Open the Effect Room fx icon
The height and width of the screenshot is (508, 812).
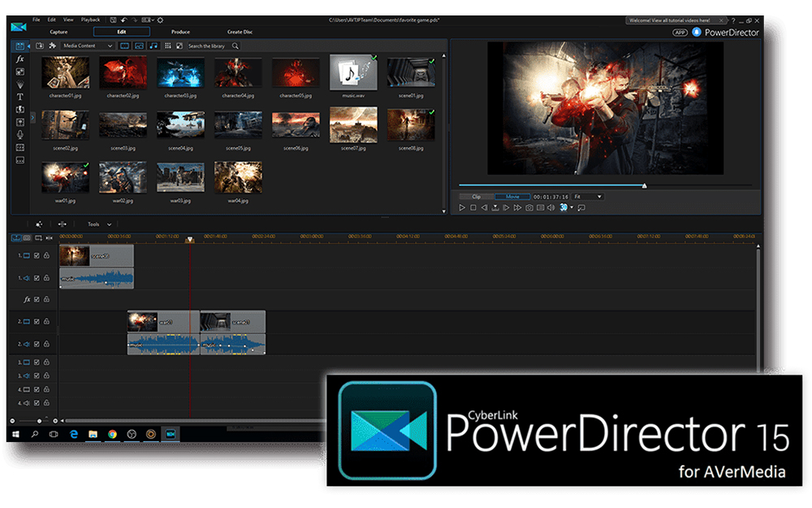click(x=19, y=59)
